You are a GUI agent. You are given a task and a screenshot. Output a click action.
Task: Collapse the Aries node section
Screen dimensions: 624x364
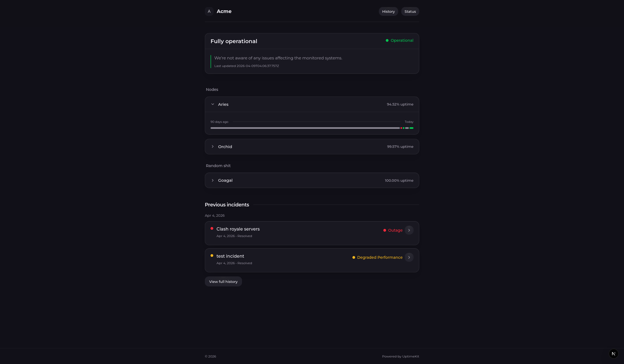(213, 104)
